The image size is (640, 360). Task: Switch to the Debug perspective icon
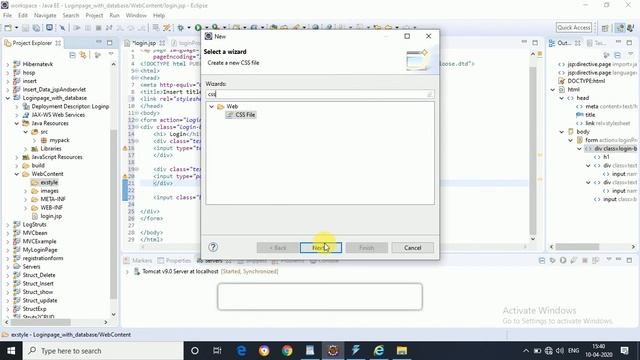point(631,28)
